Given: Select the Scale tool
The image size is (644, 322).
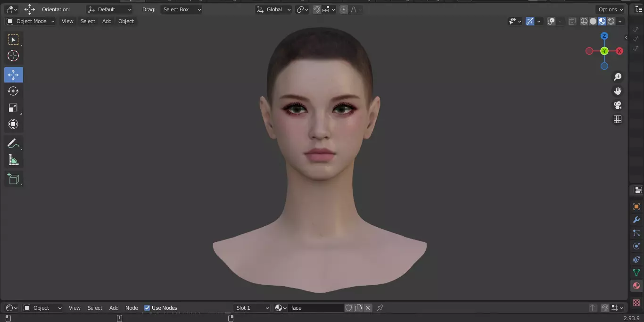Looking at the screenshot, I should click(x=13, y=108).
